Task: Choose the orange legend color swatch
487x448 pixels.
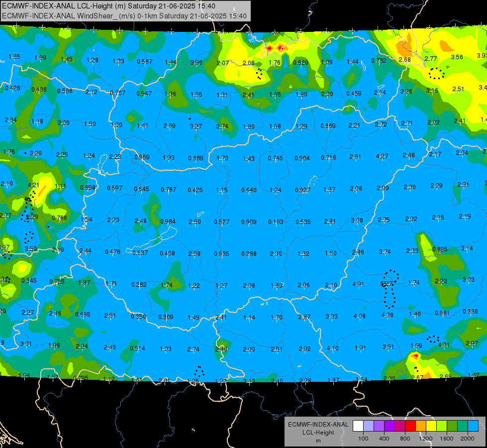Action: 421,426
